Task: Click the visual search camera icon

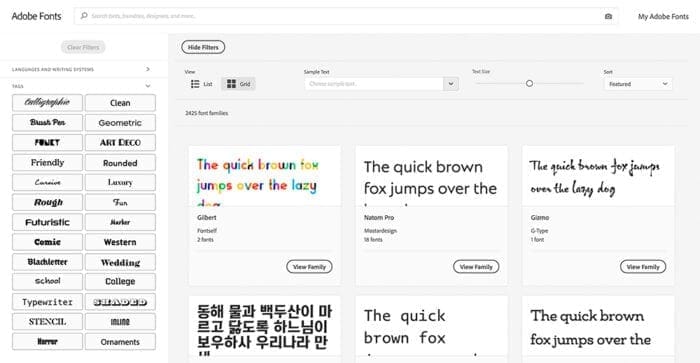Action: click(608, 17)
